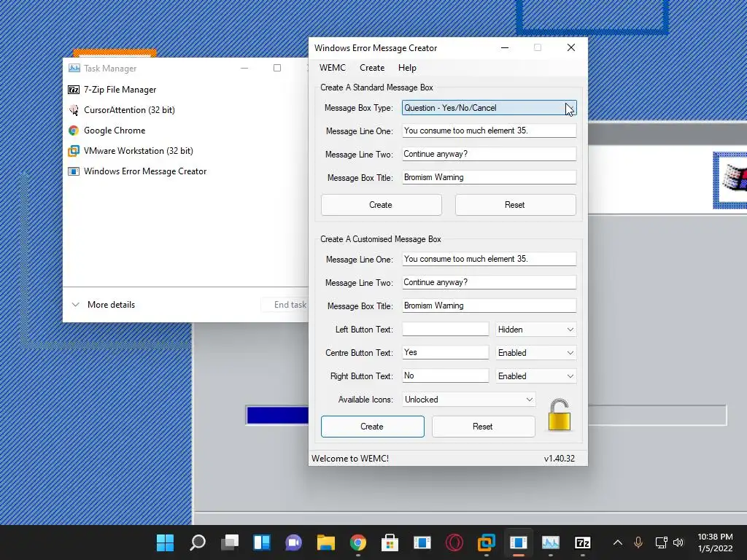Viewport: 747px width, 560px height.
Task: Click Welcome to WEMC! status bar text
Action: [350, 459]
